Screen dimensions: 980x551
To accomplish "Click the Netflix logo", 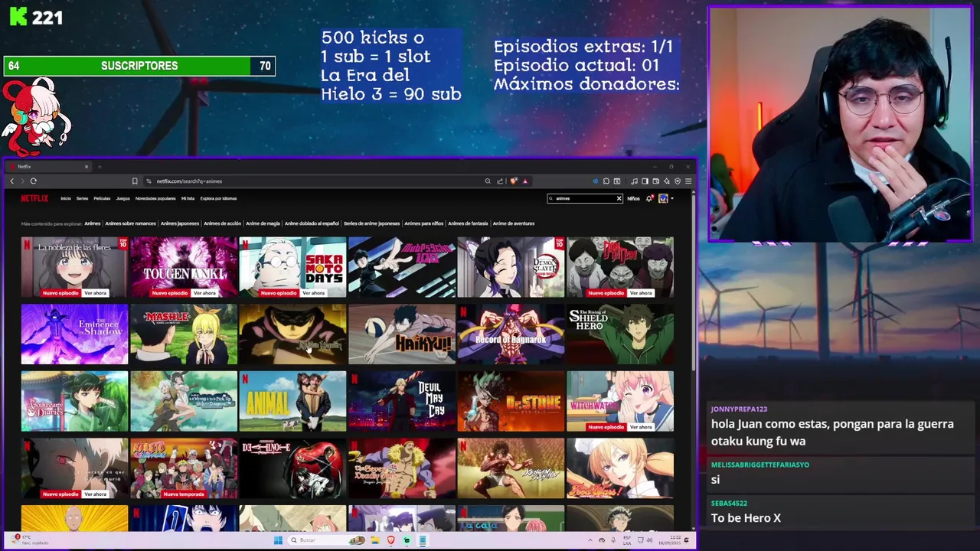I will tap(34, 198).
